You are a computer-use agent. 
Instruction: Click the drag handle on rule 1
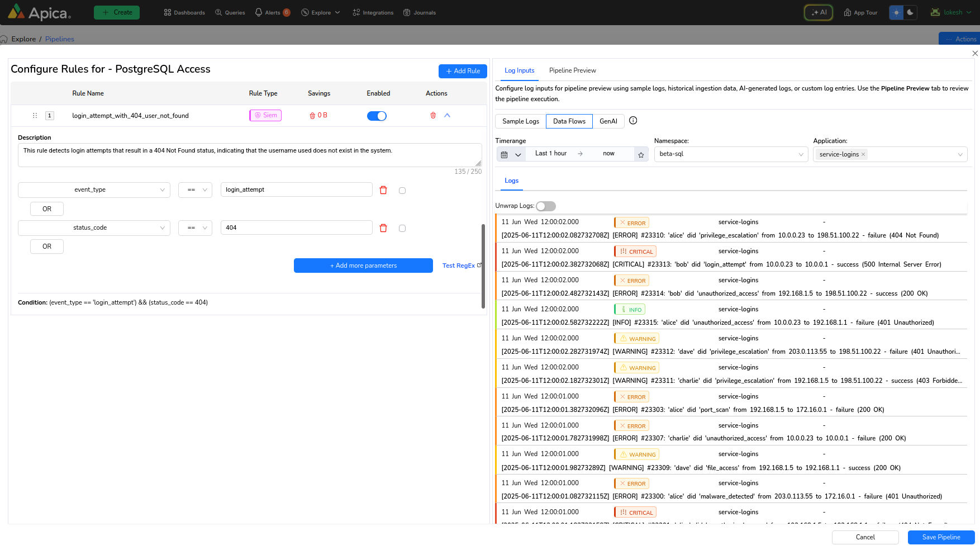[35, 116]
